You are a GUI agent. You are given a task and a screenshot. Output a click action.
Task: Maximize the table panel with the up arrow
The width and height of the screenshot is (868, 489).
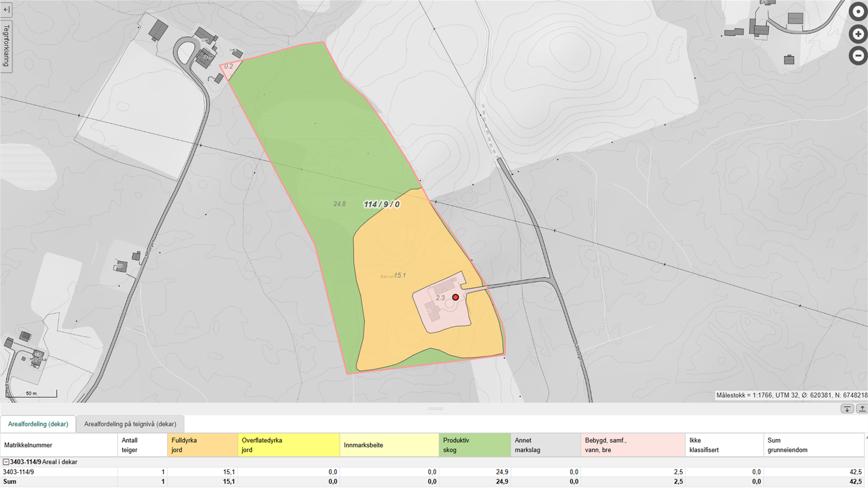(861, 409)
